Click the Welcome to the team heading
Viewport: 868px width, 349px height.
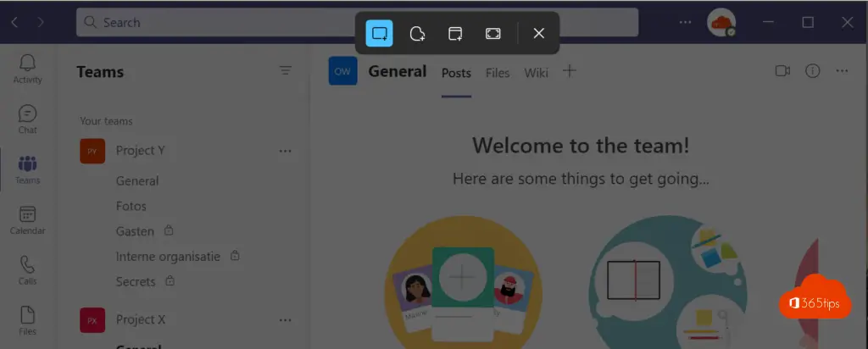tap(581, 146)
